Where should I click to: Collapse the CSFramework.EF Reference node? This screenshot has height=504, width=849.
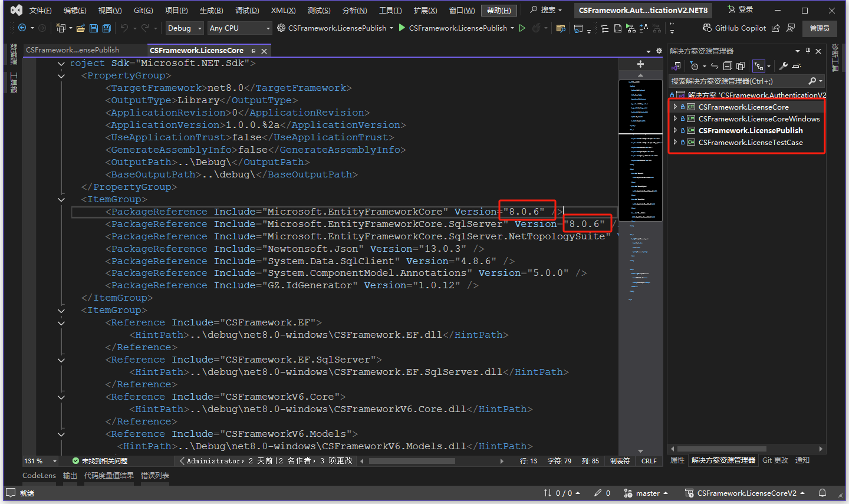coord(61,322)
